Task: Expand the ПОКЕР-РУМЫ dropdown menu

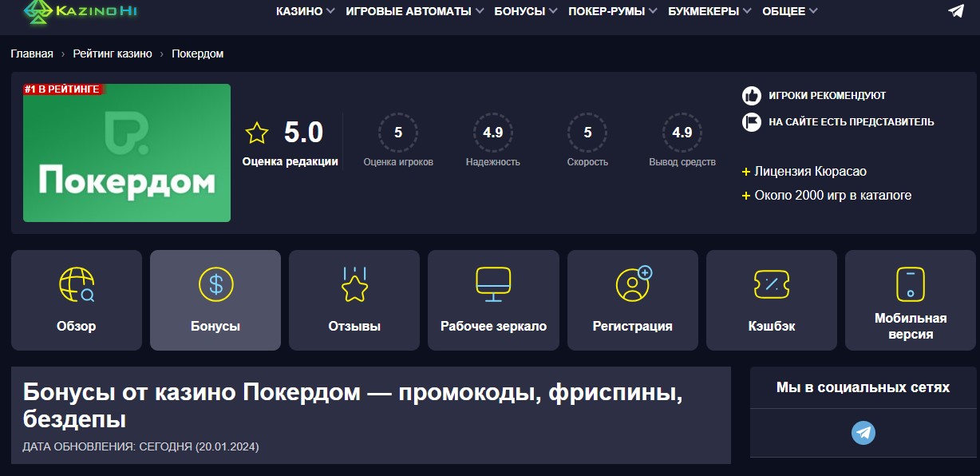Action: point(613,11)
